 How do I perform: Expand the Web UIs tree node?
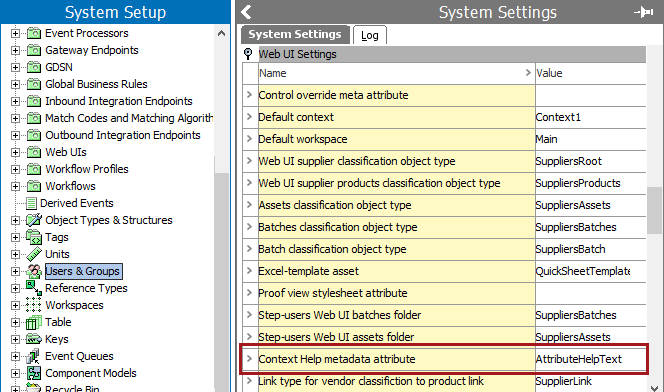point(15,152)
